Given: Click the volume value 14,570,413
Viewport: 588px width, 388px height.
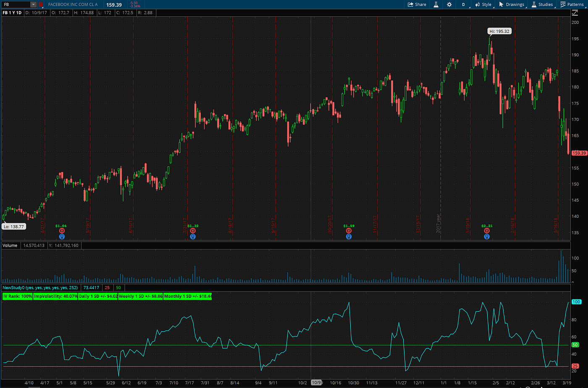Looking at the screenshot, I should [34, 245].
